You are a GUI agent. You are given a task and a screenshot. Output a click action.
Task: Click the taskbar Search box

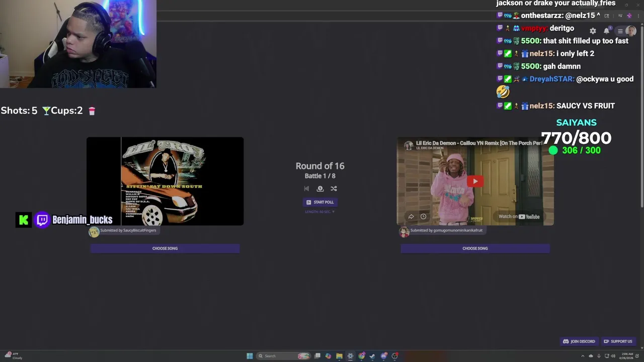point(284,356)
